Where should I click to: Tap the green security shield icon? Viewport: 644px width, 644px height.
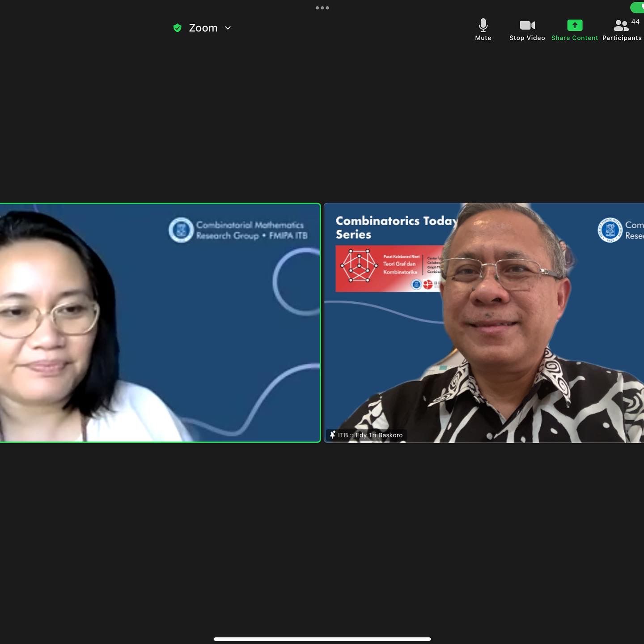click(x=178, y=28)
